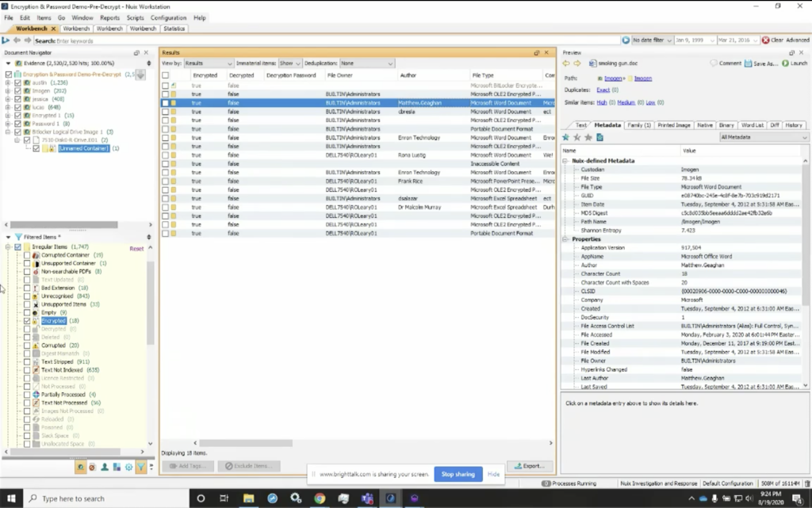Click the Filtered Items vertical scrollbar
812x508 pixels.
point(150,304)
